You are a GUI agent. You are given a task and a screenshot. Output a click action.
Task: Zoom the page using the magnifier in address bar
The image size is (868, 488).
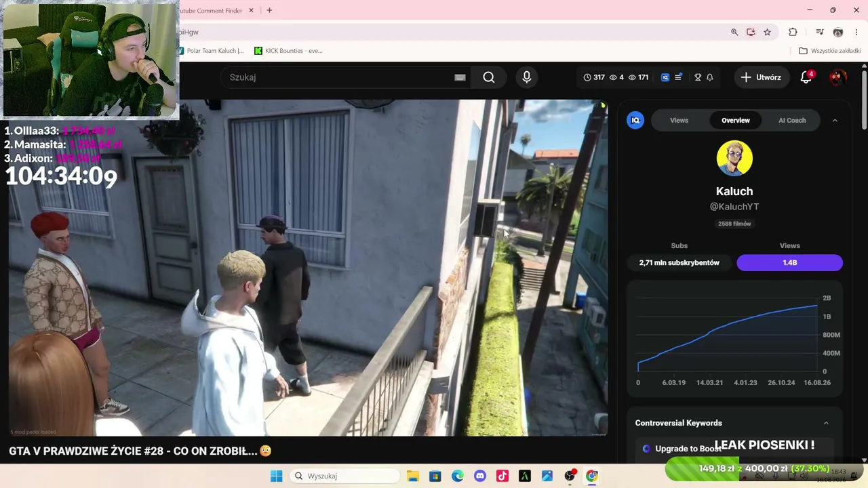click(x=734, y=32)
